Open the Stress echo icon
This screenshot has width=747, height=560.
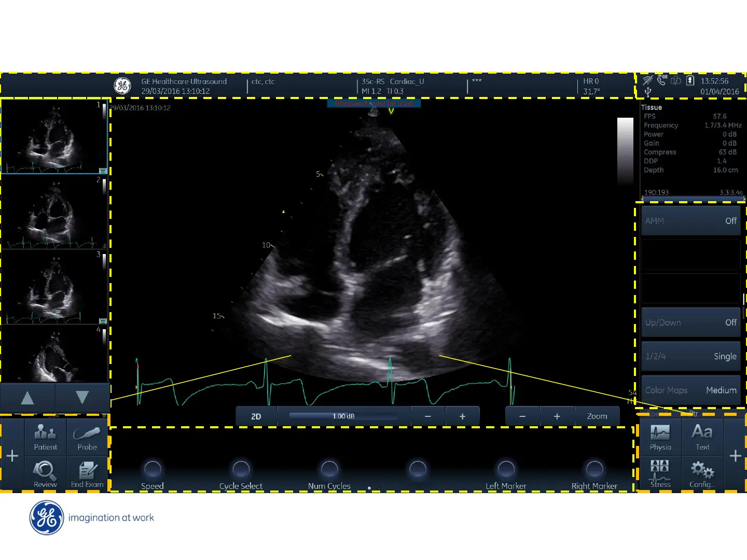(660, 474)
